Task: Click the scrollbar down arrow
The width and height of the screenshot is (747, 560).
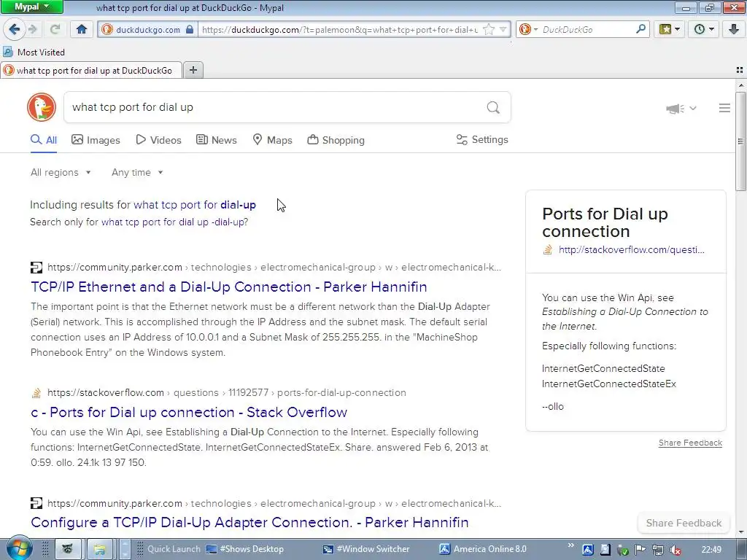Action: 741,532
